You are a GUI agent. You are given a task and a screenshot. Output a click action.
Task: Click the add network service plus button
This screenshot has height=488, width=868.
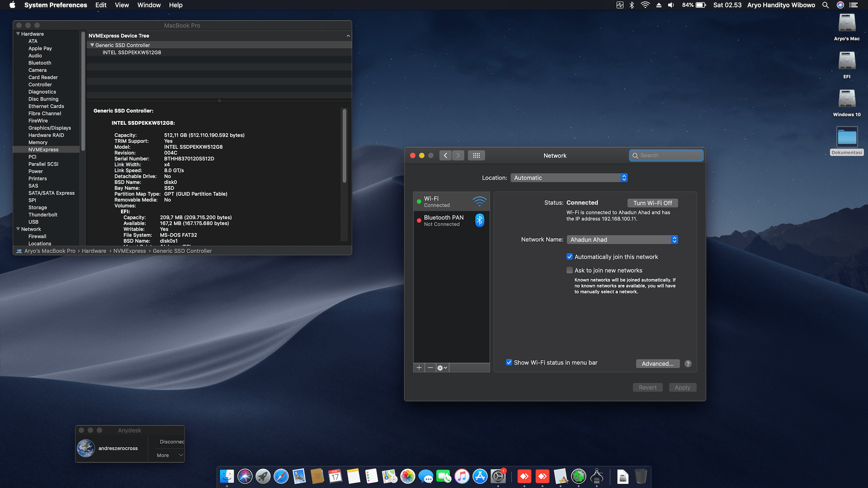419,368
